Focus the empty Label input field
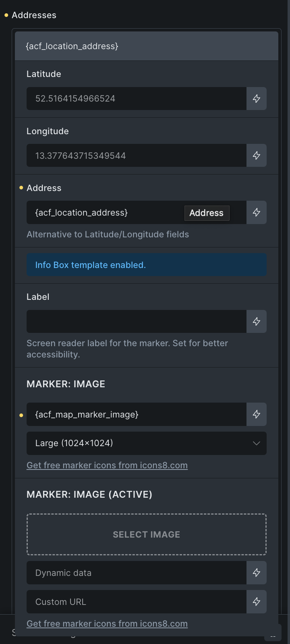290x644 pixels. 137,322
